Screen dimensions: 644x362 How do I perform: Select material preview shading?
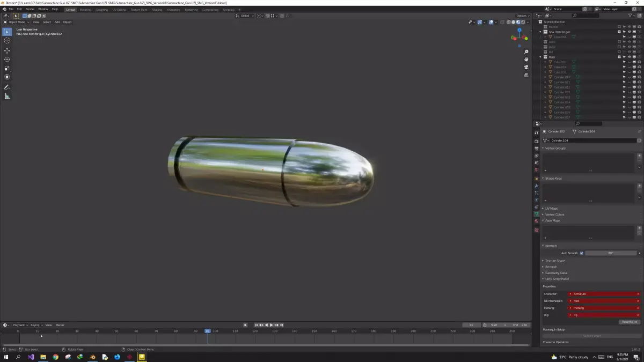click(x=517, y=23)
